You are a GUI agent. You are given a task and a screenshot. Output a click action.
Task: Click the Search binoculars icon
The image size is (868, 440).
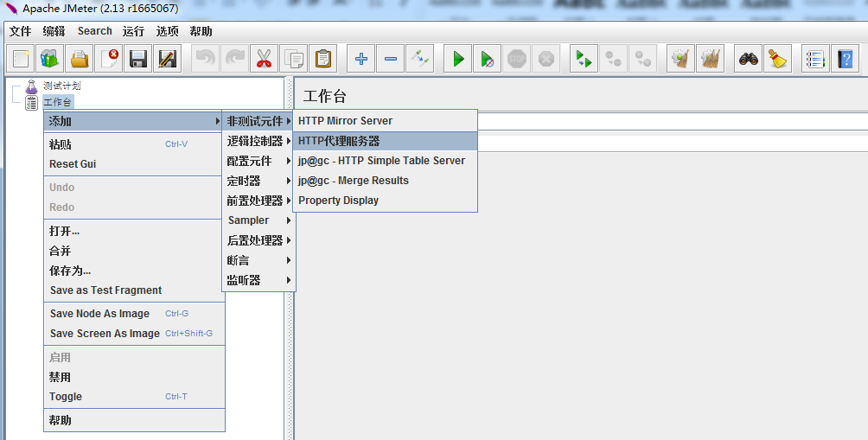click(x=749, y=59)
